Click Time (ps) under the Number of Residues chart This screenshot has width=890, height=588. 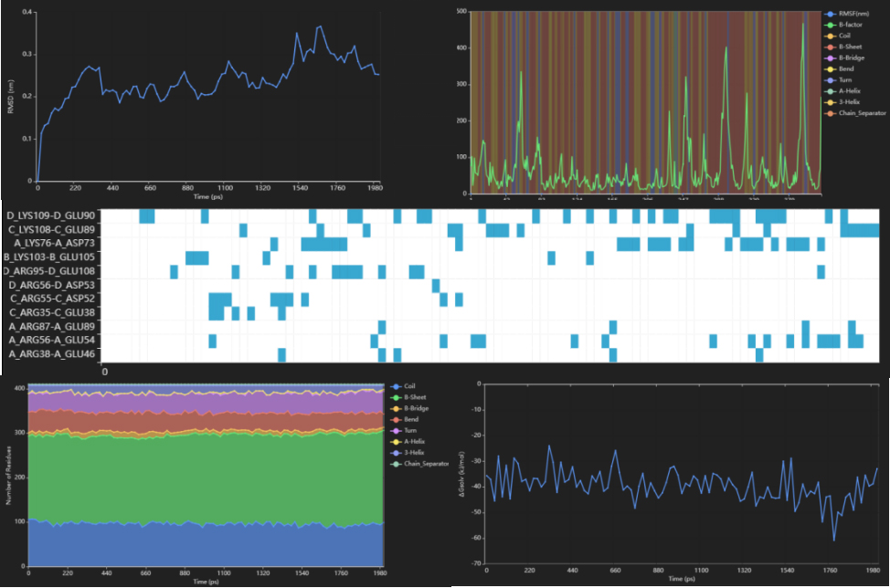coord(206,582)
